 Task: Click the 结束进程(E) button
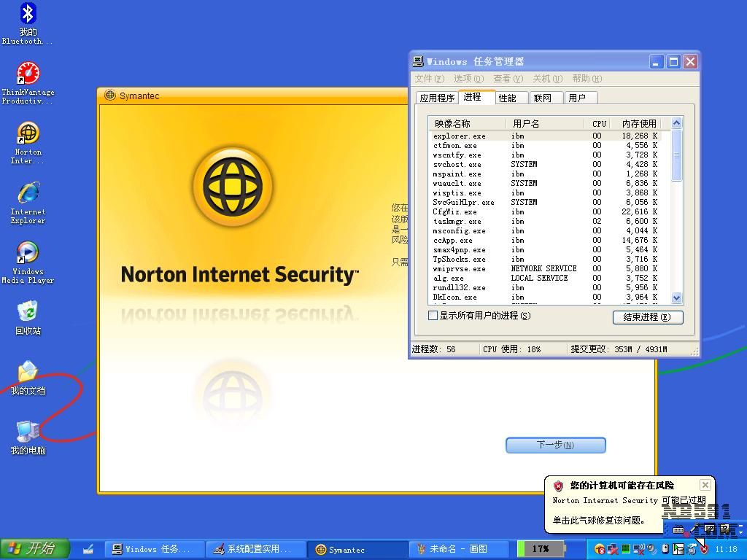pyautogui.click(x=647, y=317)
